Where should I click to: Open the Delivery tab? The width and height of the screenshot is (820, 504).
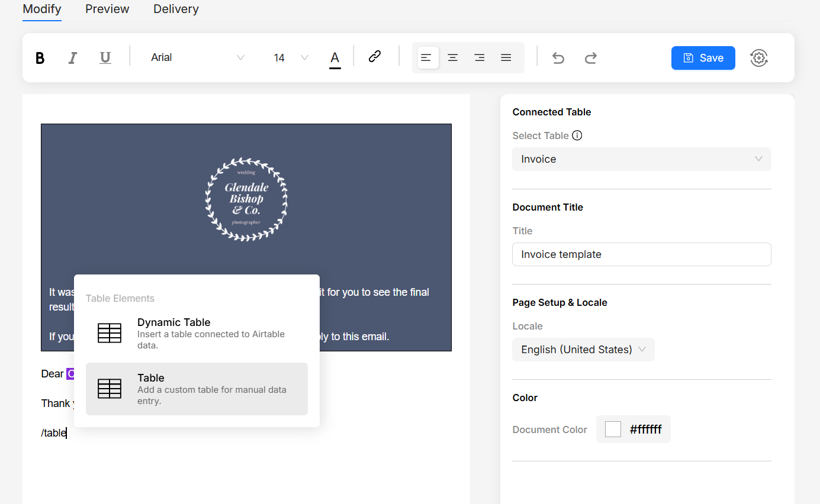point(176,9)
